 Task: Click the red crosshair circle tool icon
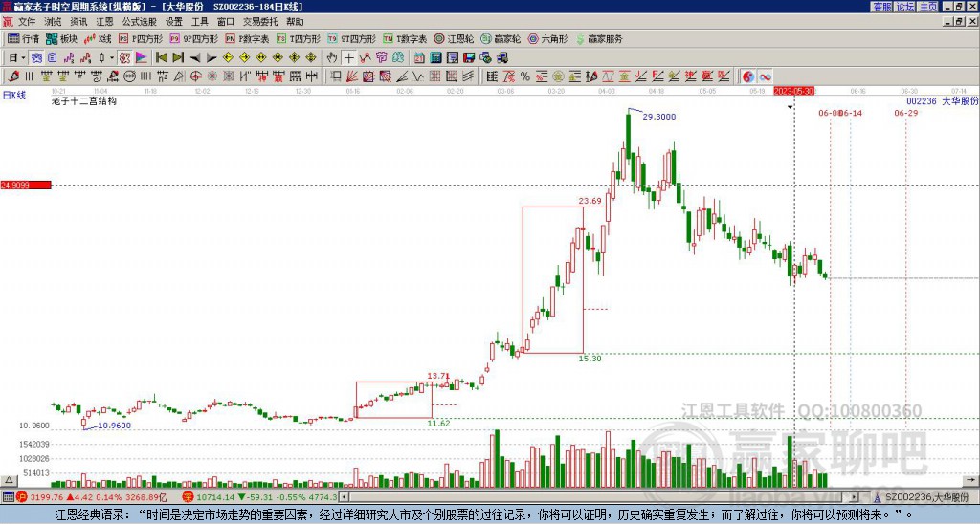tap(195, 76)
